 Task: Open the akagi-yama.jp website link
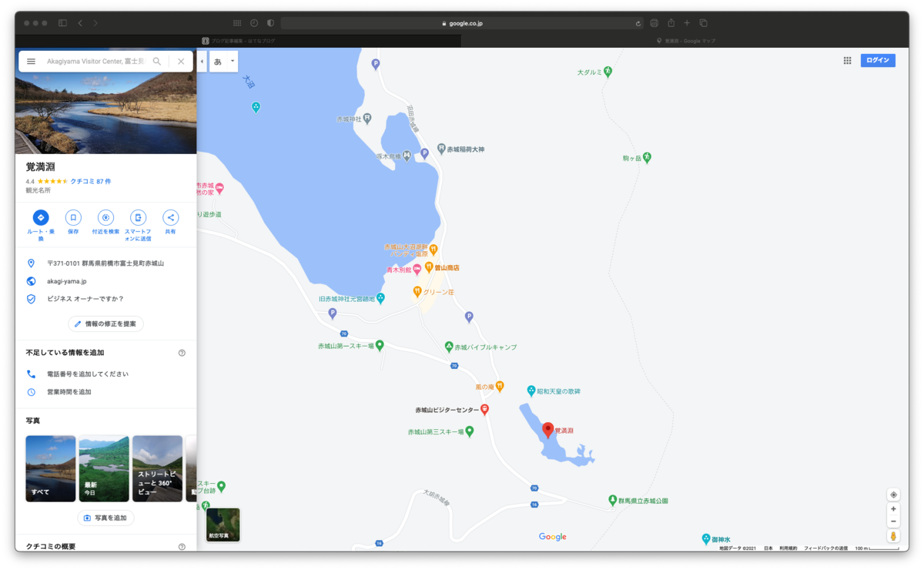click(67, 281)
